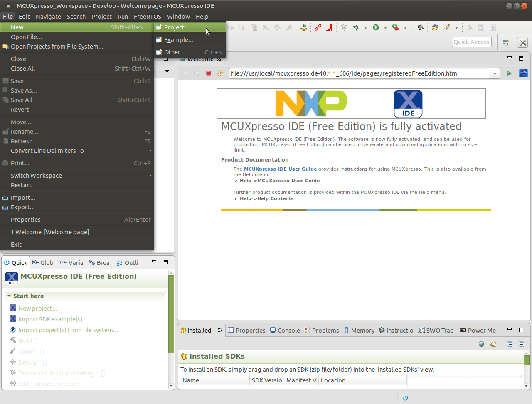Switch to the Variables tab
Screen dimensions: 532x404
(71, 263)
